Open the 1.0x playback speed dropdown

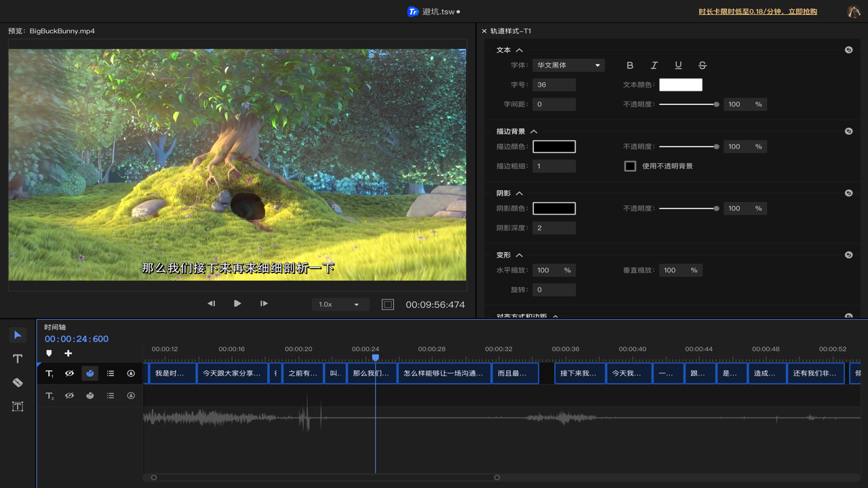[x=340, y=304]
